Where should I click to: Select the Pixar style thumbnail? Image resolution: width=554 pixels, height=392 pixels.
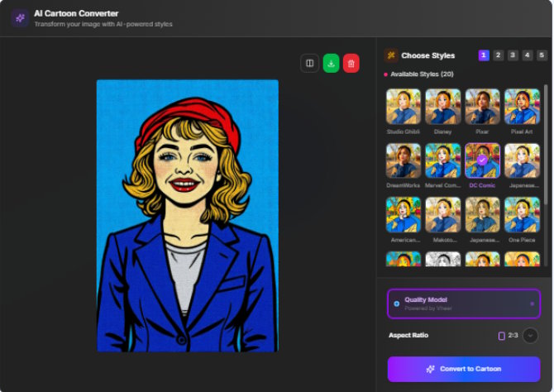pos(482,107)
